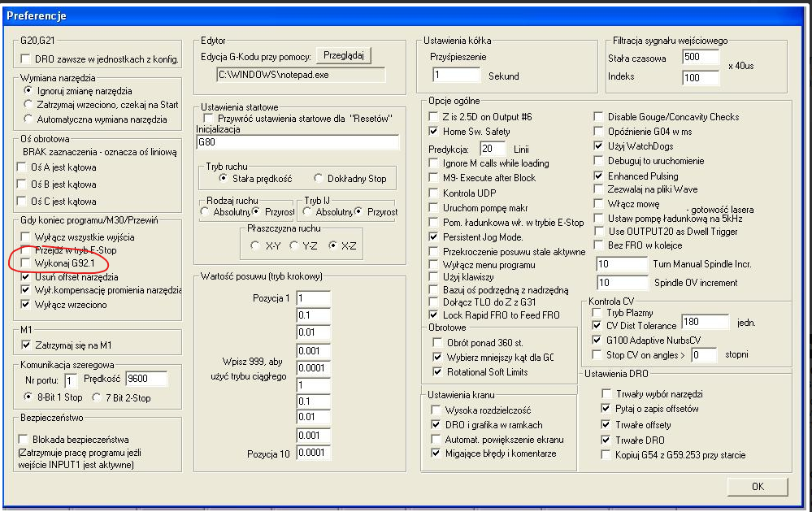Click the Predykcja lines field
Image resolution: width=812 pixels, height=512 pixels.
(493, 149)
